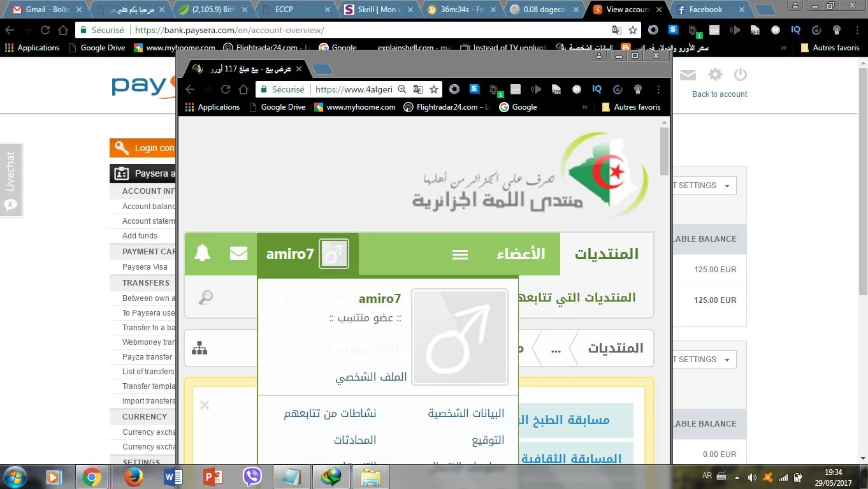Click the Paysera settings gear icon
Screen dimensions: 868x489
715,75
